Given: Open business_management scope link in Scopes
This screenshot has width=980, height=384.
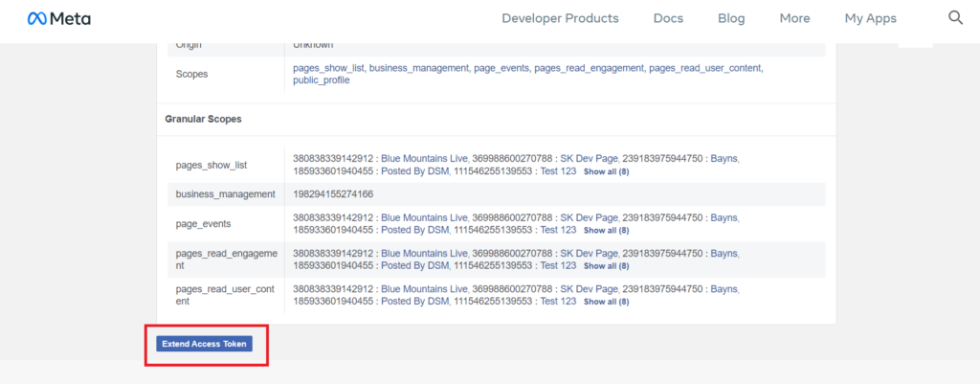Looking at the screenshot, I should coord(419,68).
